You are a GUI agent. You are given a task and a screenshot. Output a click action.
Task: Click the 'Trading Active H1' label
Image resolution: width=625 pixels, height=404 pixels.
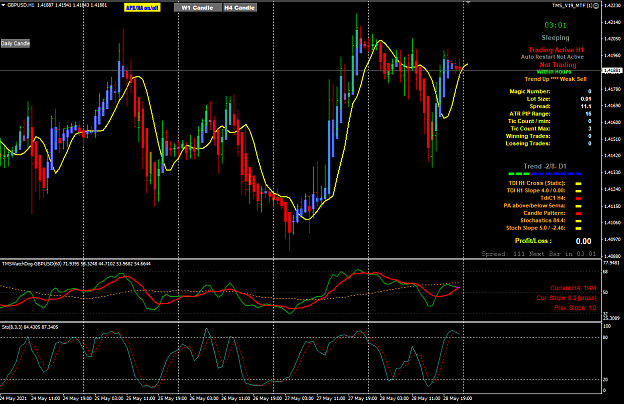point(556,50)
